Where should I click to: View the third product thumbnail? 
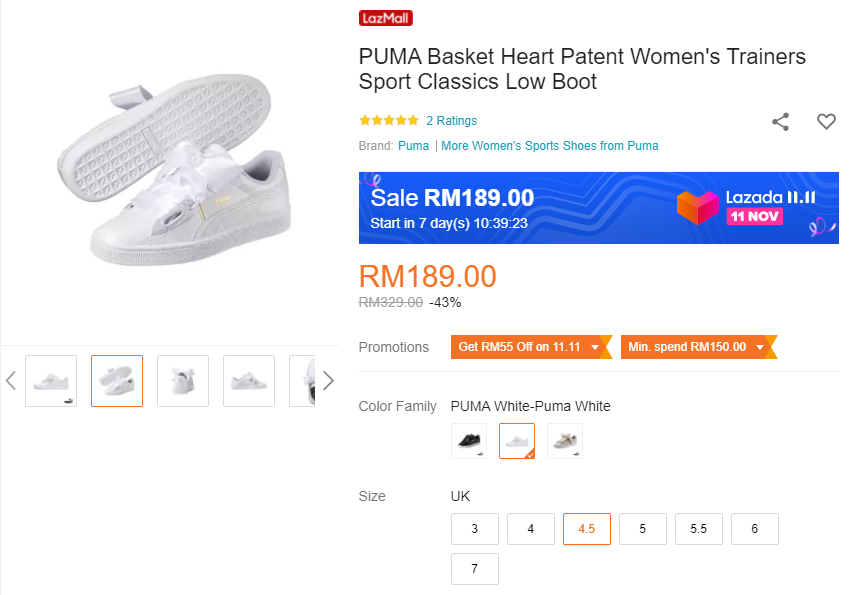183,381
